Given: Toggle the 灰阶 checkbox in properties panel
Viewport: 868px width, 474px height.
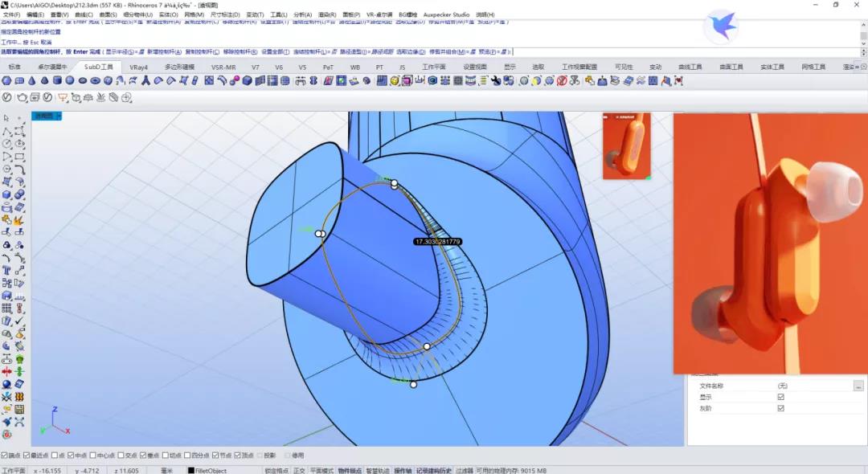Looking at the screenshot, I should pos(781,408).
